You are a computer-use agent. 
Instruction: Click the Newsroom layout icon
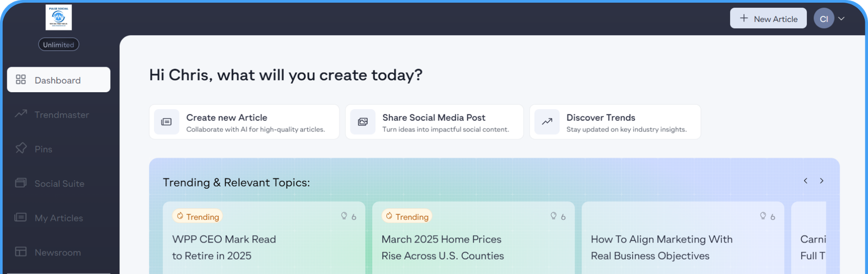tap(21, 252)
